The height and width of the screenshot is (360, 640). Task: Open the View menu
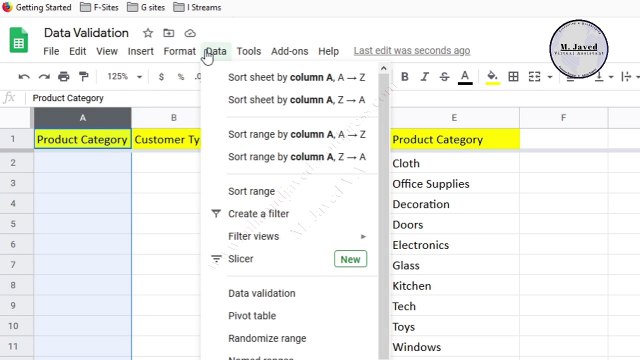pos(107,51)
